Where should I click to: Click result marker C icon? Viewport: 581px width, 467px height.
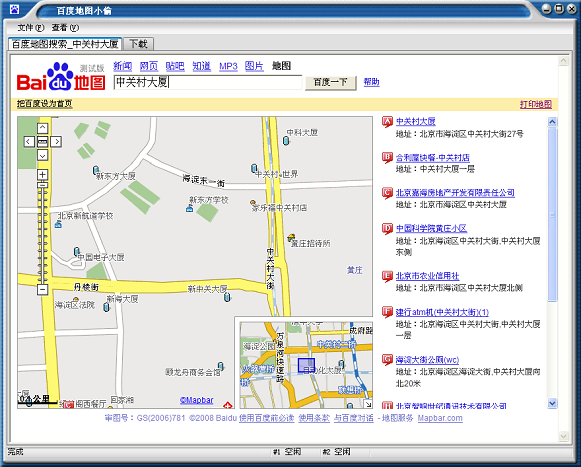tap(387, 193)
